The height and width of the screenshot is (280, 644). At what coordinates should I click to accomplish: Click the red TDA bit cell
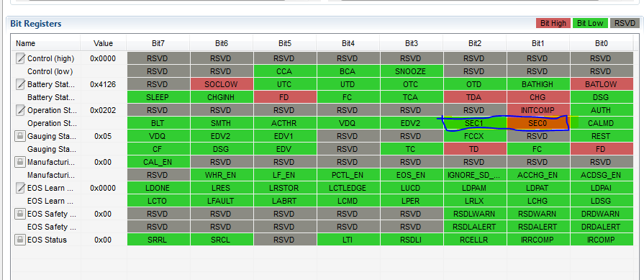click(x=474, y=97)
